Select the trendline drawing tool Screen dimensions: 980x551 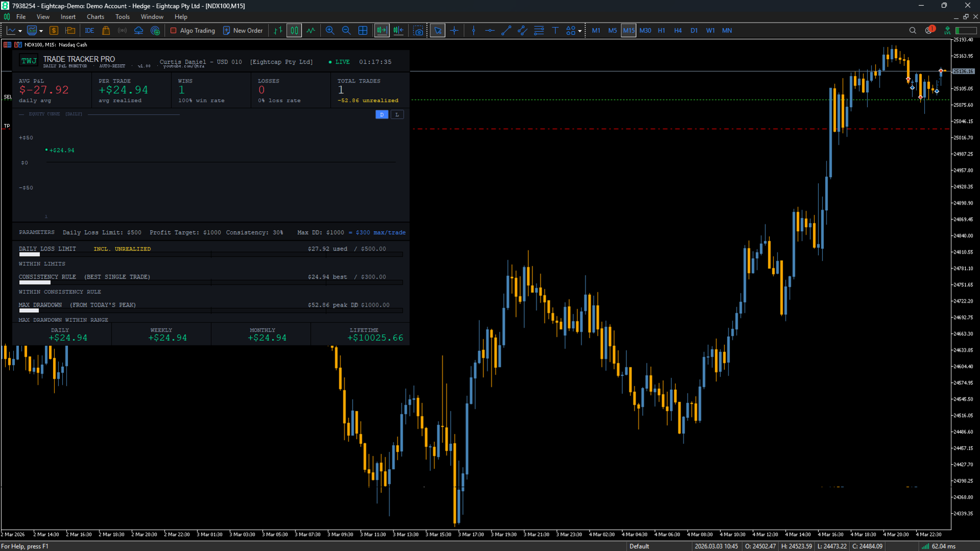coord(506,31)
